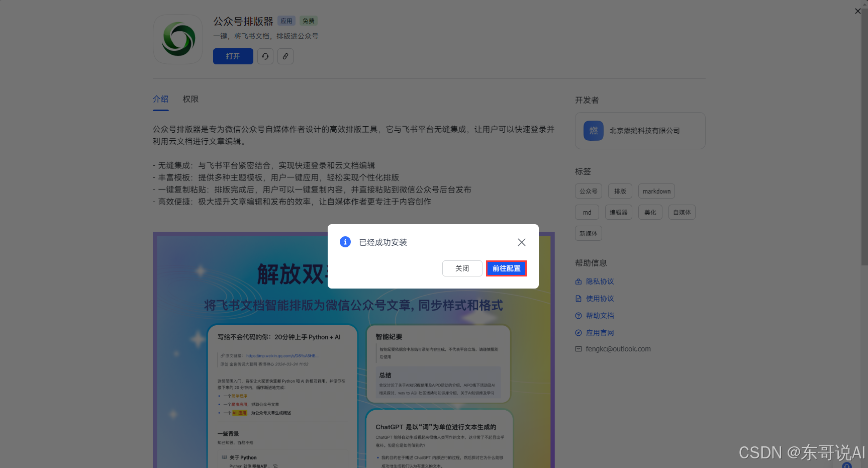Click the 公众号排版器 app title
868x468 pixels.
click(x=243, y=22)
